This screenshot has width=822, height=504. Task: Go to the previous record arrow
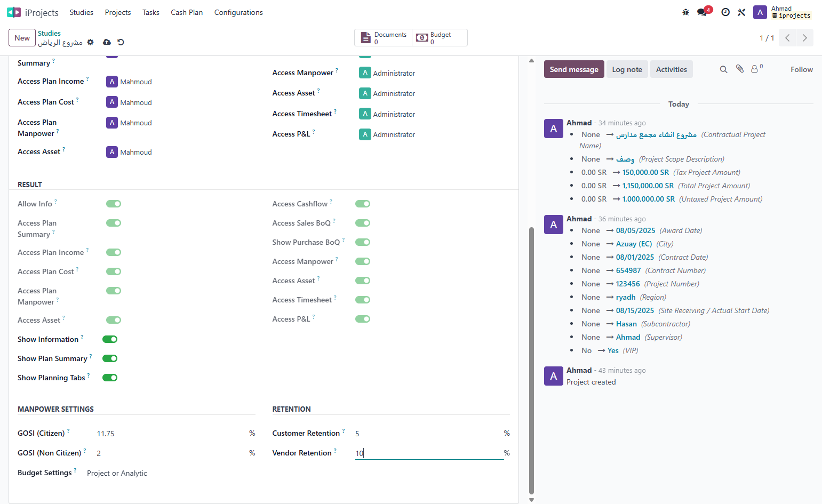787,38
